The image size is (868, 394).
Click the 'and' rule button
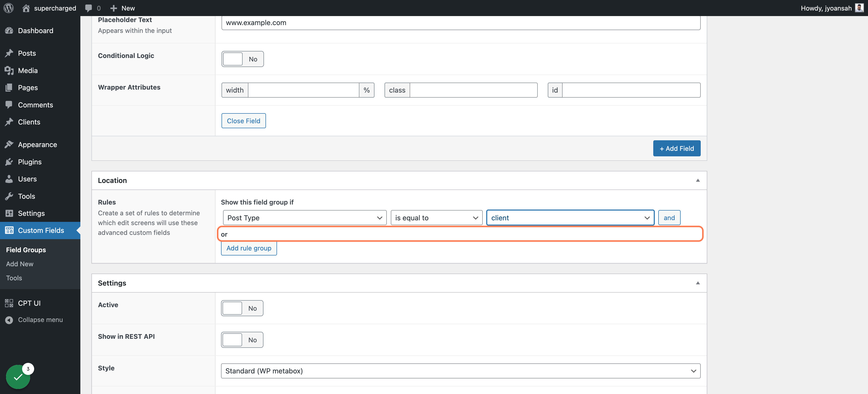pos(669,218)
